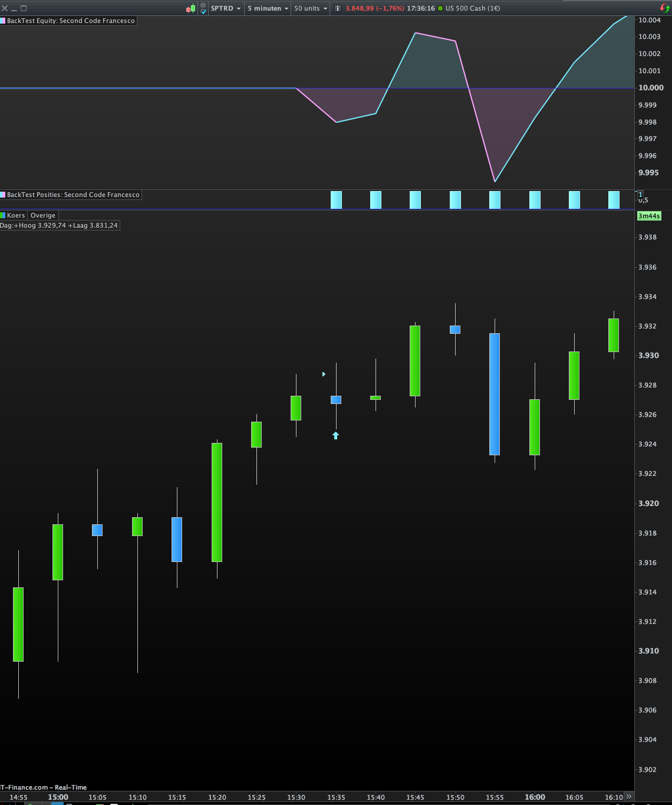The image size is (672, 805).
Task: Select the Koers tab
Action: (16, 215)
